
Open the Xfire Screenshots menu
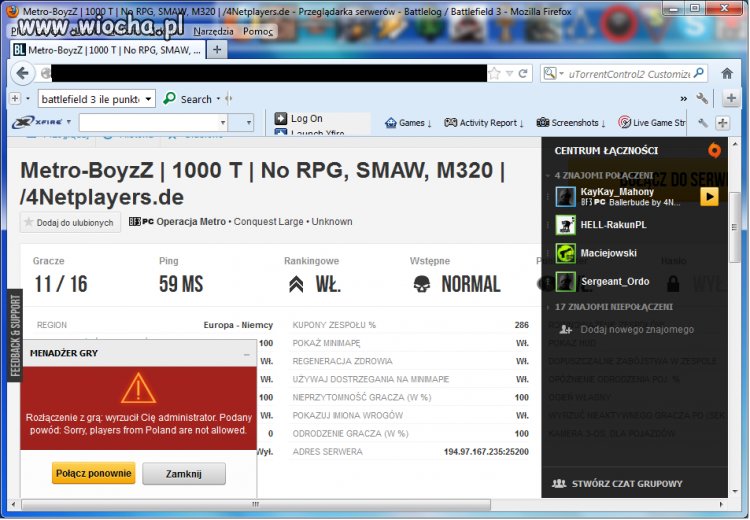coord(571,123)
